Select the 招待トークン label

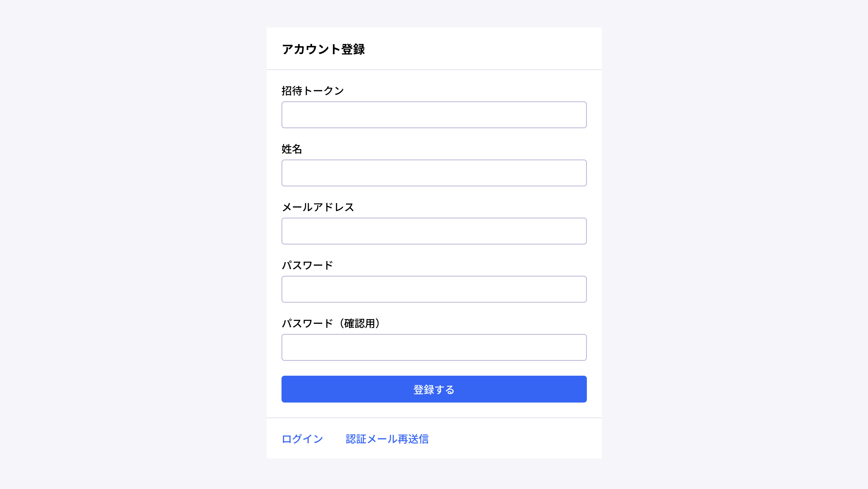coord(313,90)
